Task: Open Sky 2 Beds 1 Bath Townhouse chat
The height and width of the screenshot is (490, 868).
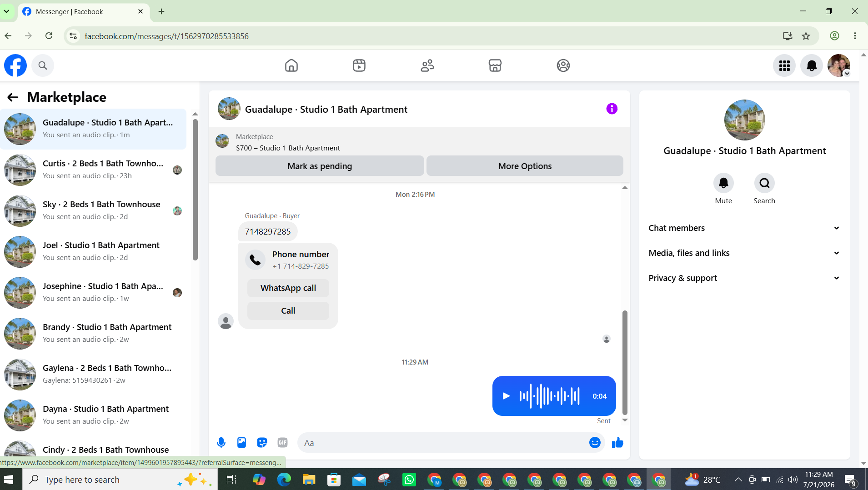Action: click(93, 211)
